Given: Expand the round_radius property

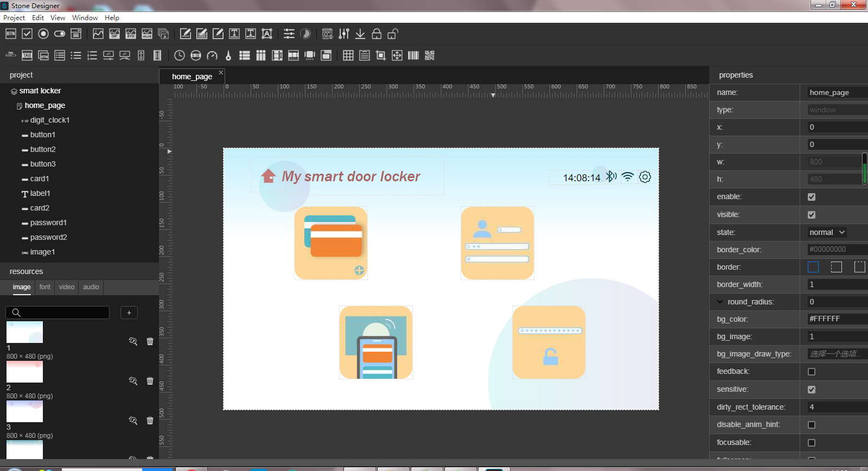Looking at the screenshot, I should pyautogui.click(x=720, y=302).
